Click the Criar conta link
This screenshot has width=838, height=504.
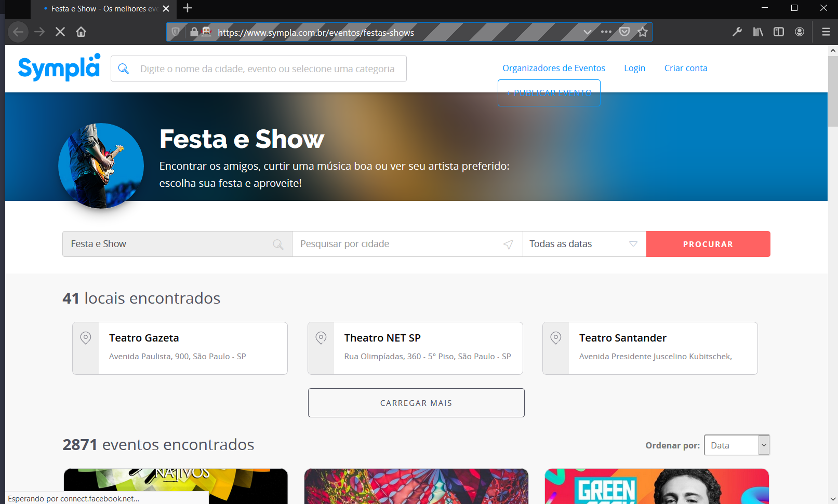pyautogui.click(x=686, y=68)
